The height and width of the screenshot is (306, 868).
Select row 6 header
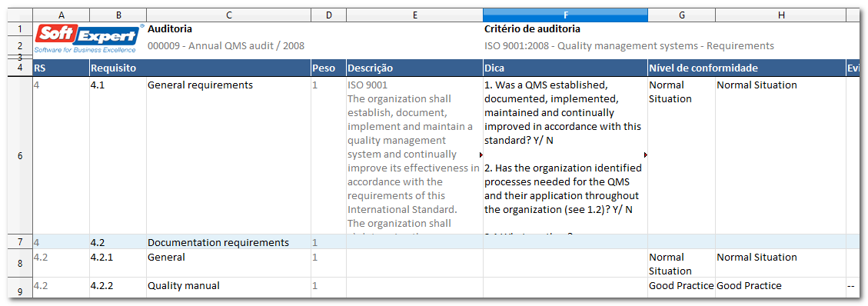(x=21, y=156)
